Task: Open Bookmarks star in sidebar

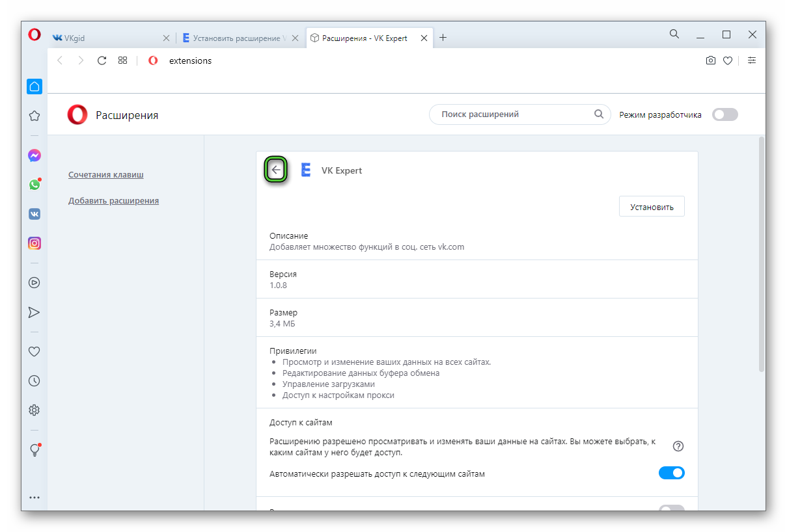Action: [35, 116]
